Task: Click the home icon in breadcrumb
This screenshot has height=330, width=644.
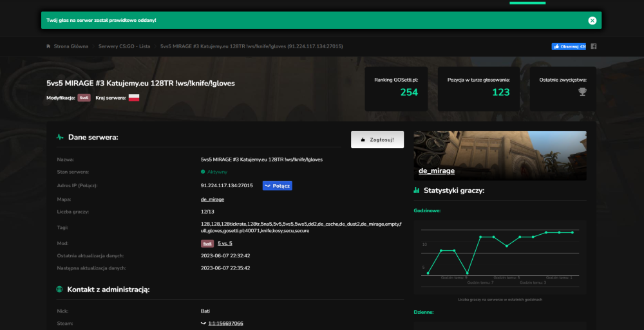Action: click(x=48, y=46)
